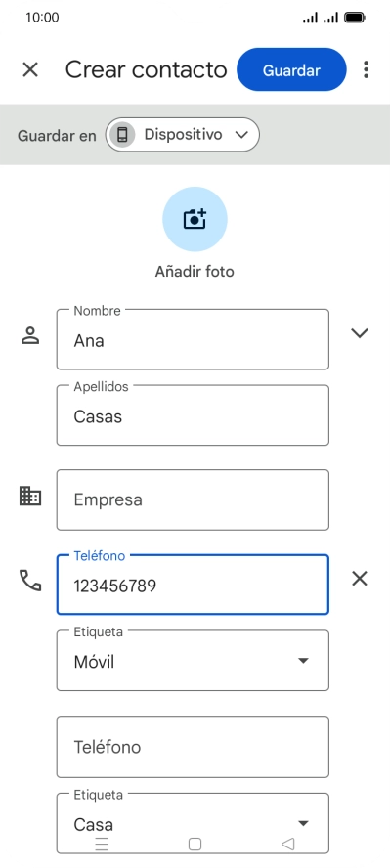Close the Crear contacto screen with X
Viewport: 390px width, 868px height.
click(30, 69)
